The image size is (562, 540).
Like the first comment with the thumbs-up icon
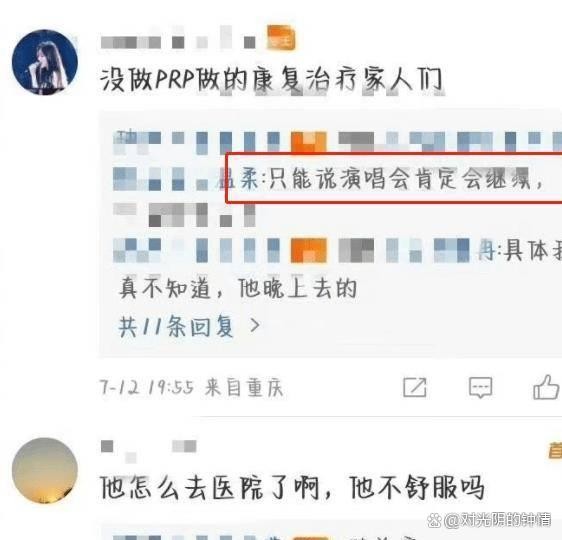pos(547,387)
